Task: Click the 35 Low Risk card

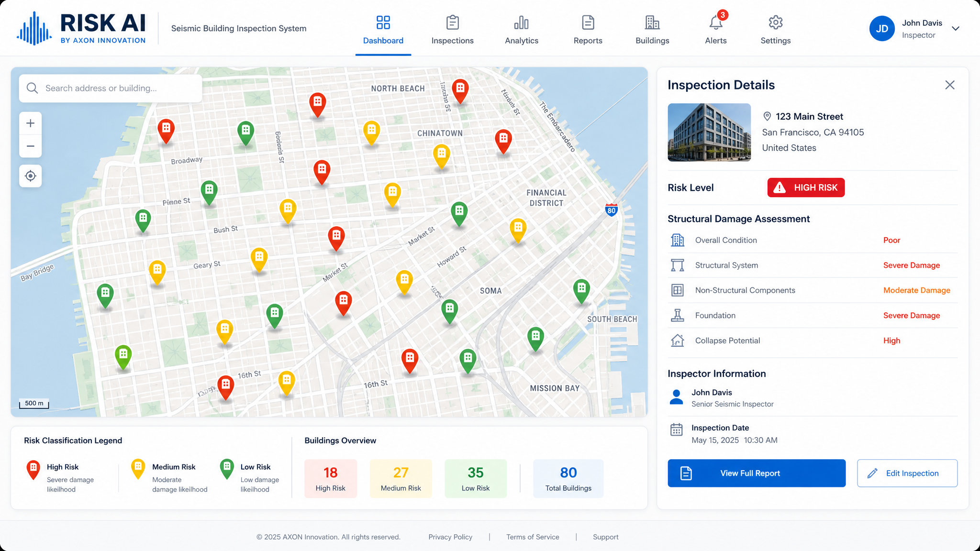Action: (476, 479)
